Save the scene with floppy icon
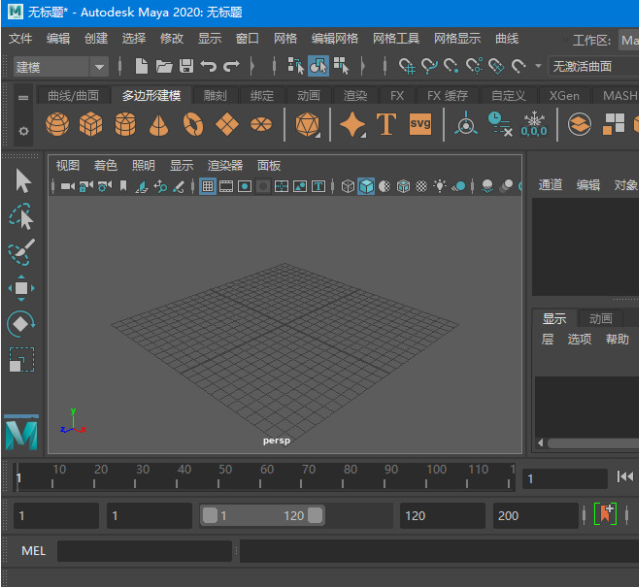This screenshot has width=639, height=587. tap(186, 66)
